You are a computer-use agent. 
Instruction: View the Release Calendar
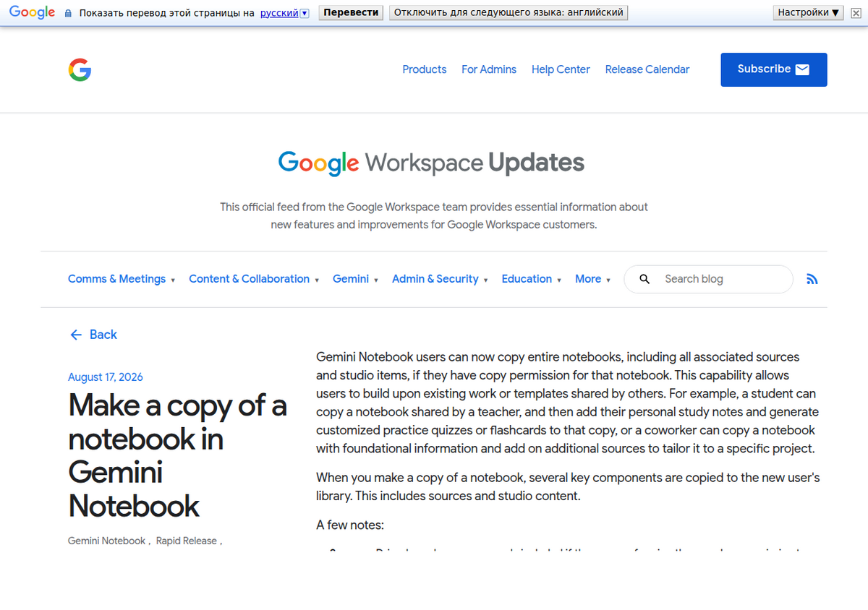coord(647,69)
